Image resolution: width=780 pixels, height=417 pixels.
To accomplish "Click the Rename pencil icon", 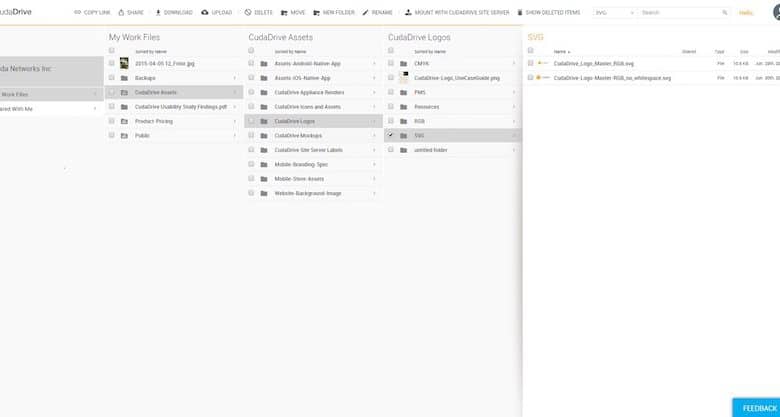I will 366,12.
